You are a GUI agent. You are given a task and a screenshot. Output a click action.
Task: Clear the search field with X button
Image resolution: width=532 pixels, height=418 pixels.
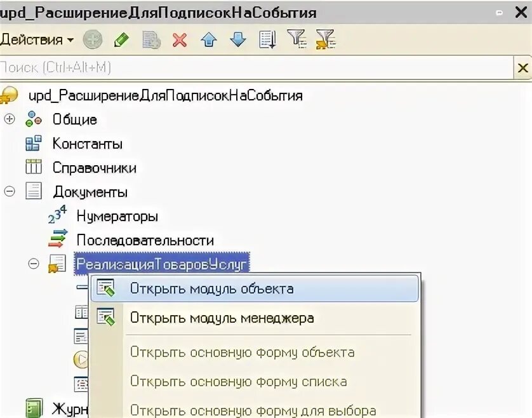(522, 68)
